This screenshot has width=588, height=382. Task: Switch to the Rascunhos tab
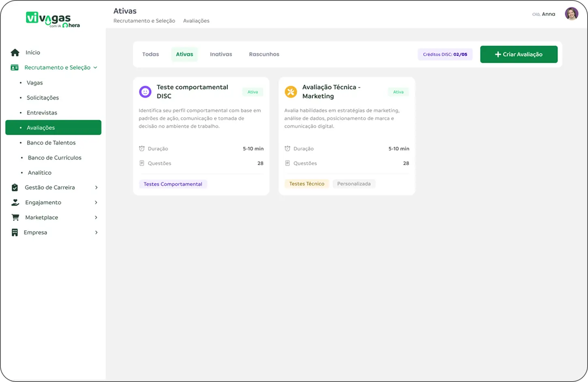pyautogui.click(x=264, y=54)
